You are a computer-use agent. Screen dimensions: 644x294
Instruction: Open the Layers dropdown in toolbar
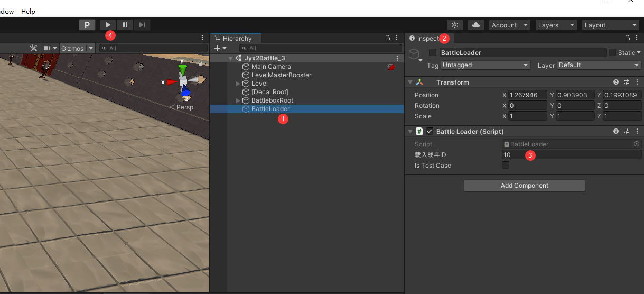tap(556, 25)
